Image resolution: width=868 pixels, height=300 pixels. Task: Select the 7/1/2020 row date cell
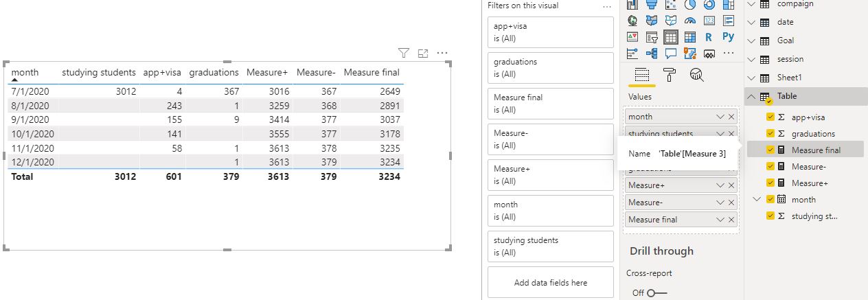(30, 91)
